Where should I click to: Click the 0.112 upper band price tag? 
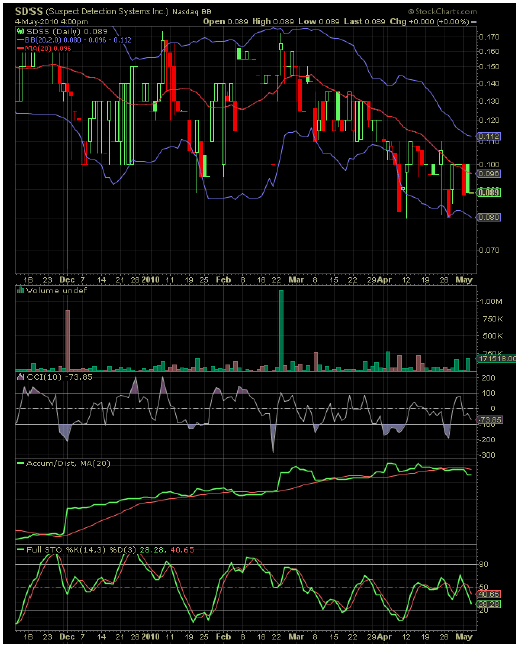489,136
